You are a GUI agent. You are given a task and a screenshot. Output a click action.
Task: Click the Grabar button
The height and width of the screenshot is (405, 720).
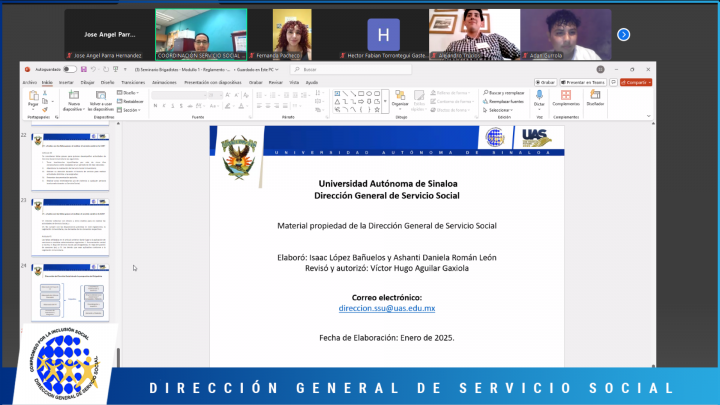click(545, 83)
